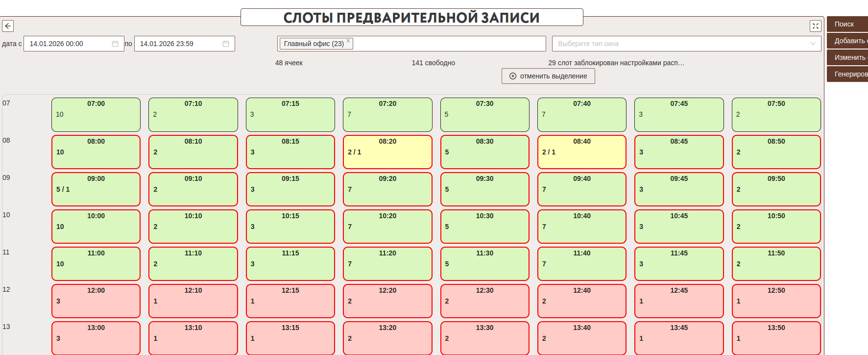
Task: Click the fullscreen expand icon
Action: point(815,26)
